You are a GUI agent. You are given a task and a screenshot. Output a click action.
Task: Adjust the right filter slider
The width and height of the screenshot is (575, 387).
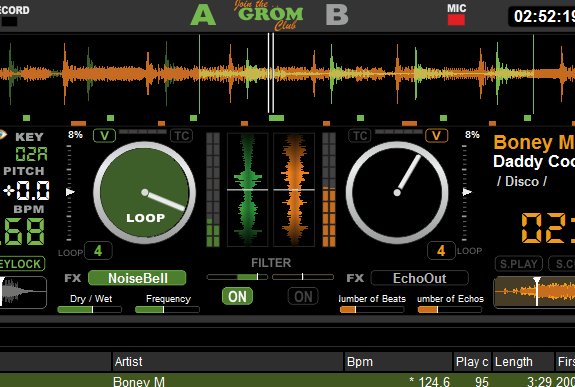tap(303, 277)
